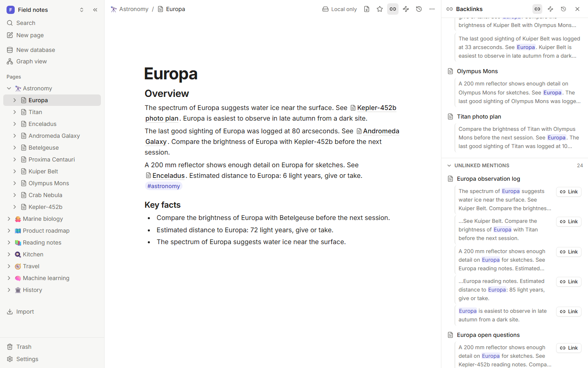Open the workspace switcher arrows

tap(82, 10)
